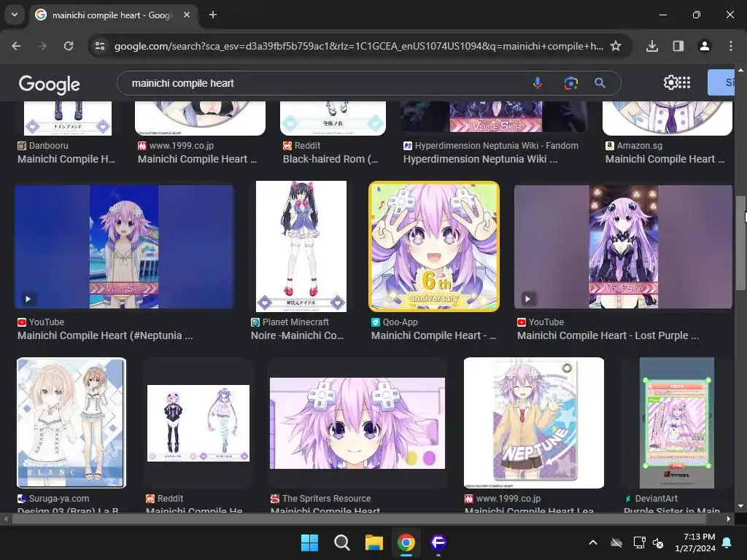Open the network display tray icon
This screenshot has height=560, width=747.
click(x=639, y=542)
